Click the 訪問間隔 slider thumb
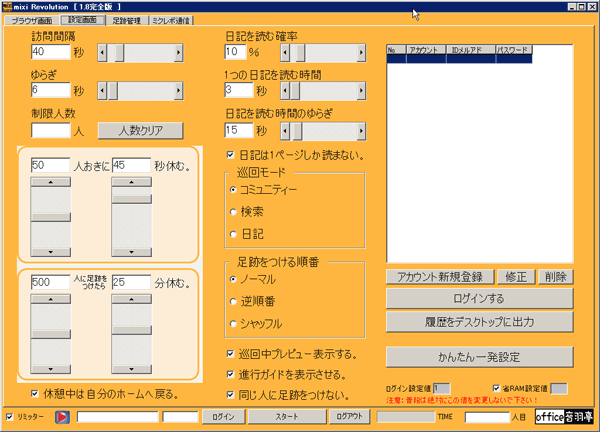The width and height of the screenshot is (600, 432). pyautogui.click(x=119, y=52)
